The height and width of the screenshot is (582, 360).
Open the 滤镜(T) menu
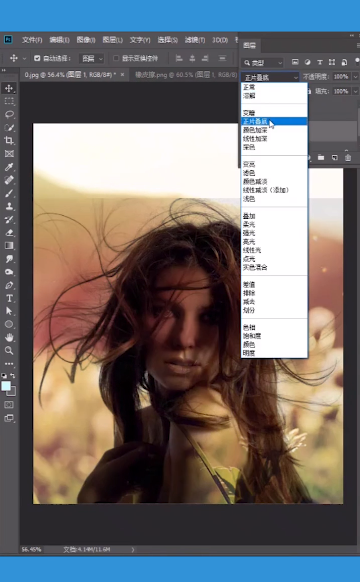pyautogui.click(x=195, y=40)
